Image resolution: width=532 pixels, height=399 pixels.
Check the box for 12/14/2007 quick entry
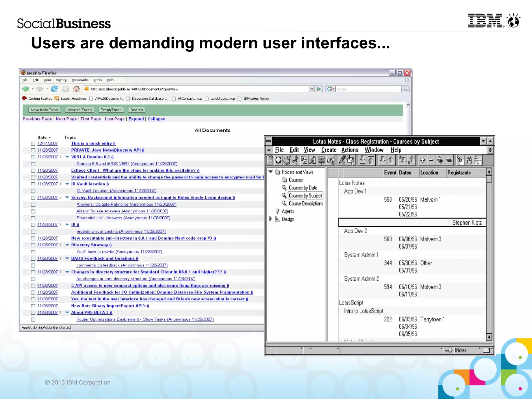click(x=33, y=144)
